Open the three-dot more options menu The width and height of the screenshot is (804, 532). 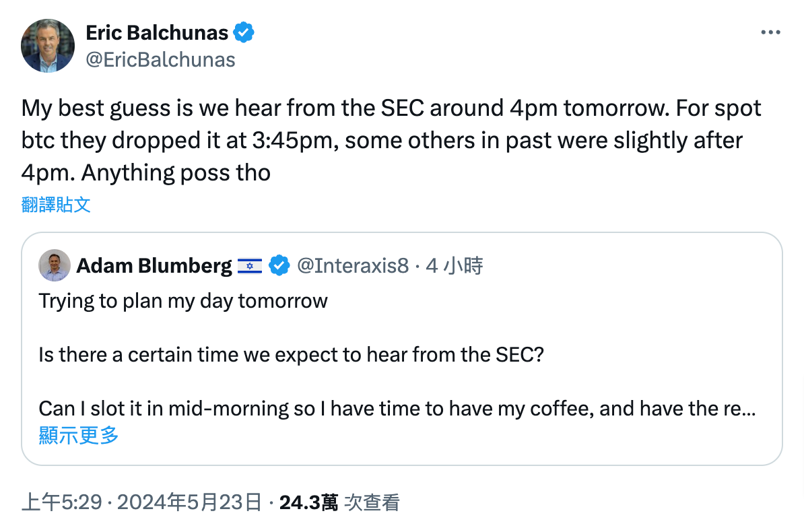tap(770, 32)
